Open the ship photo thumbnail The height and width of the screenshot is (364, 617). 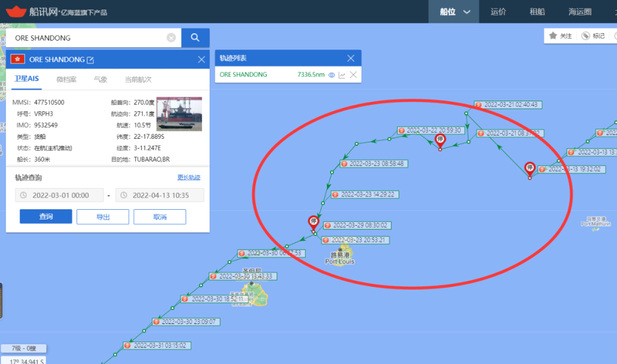pyautogui.click(x=179, y=114)
